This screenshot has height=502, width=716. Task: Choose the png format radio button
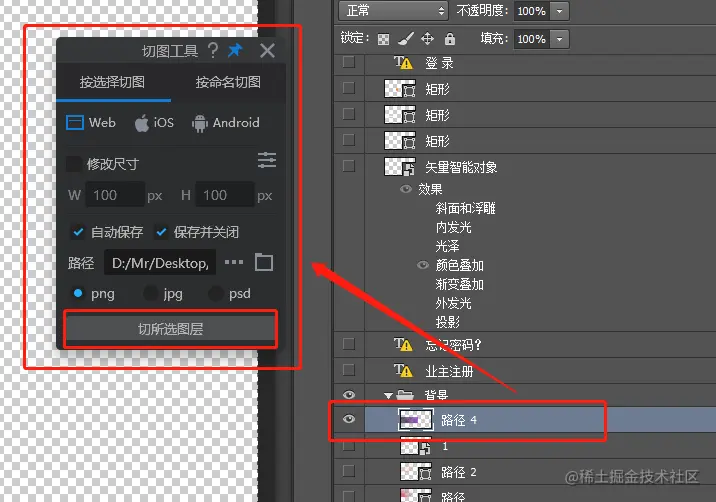click(x=78, y=293)
